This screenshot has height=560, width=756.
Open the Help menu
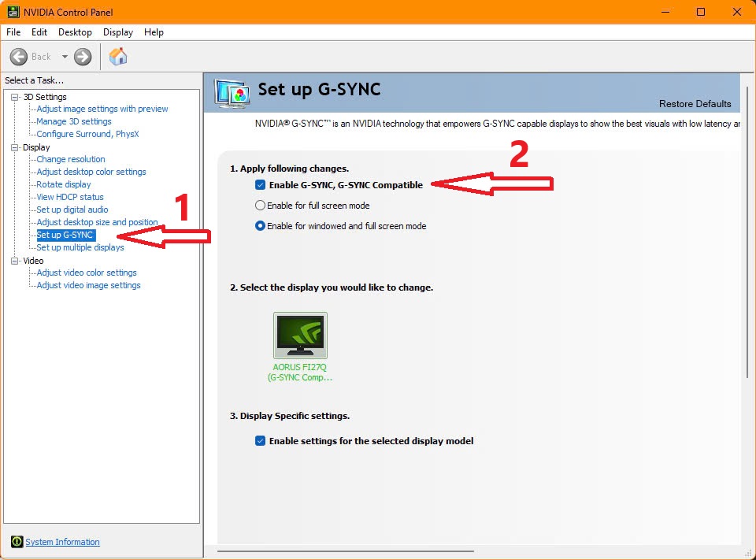click(154, 32)
